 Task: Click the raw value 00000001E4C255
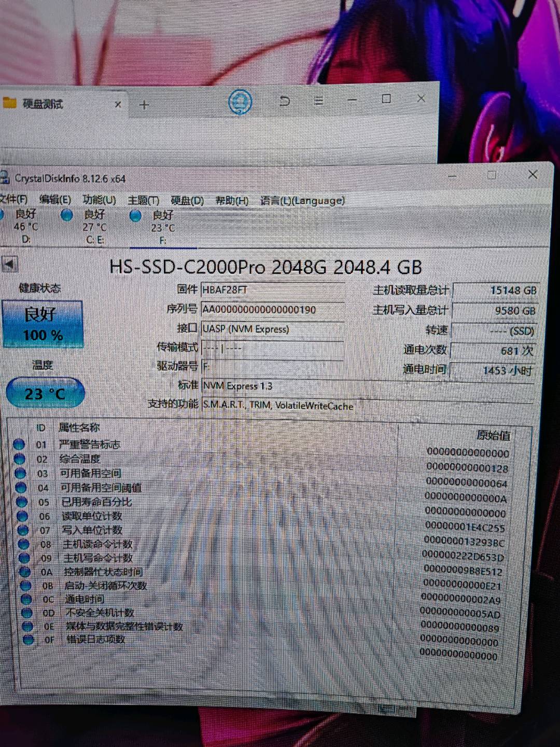465,527
